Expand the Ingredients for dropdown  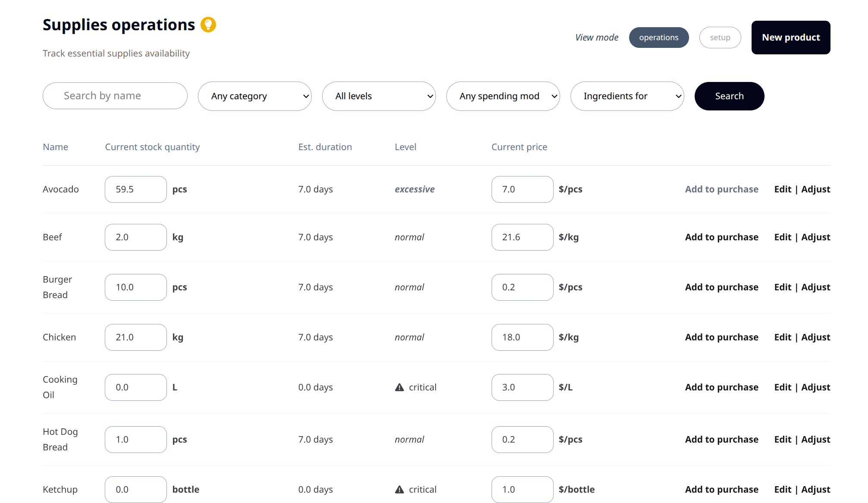coord(627,96)
